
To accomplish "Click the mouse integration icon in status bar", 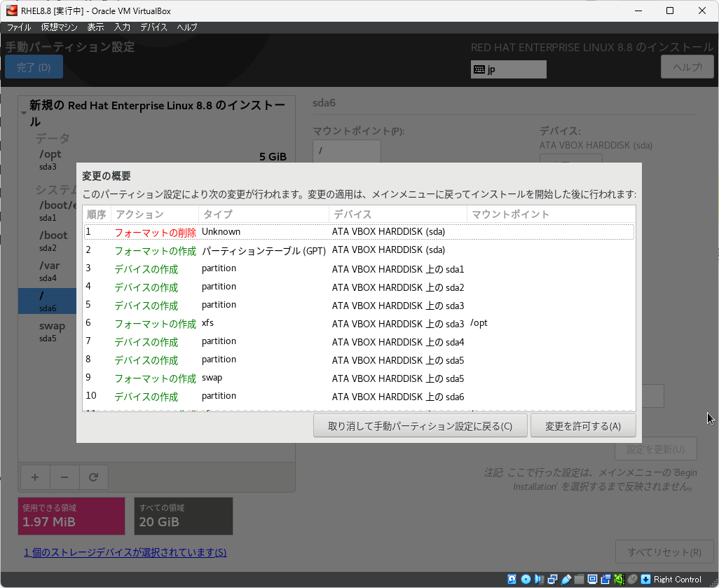I will click(632, 580).
